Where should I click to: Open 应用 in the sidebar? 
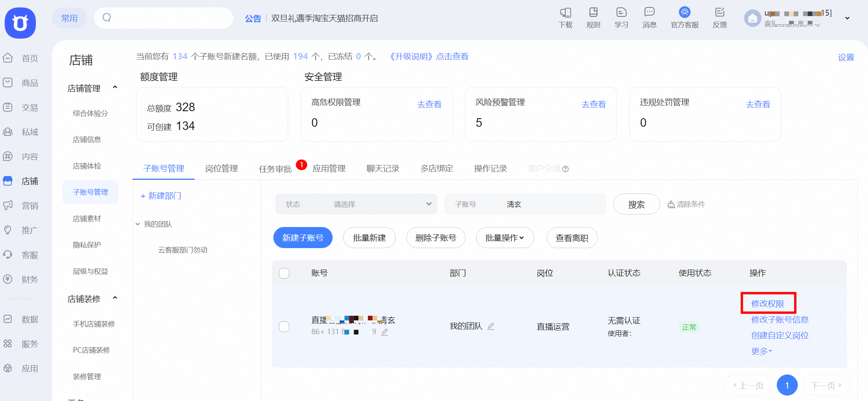tap(20, 369)
